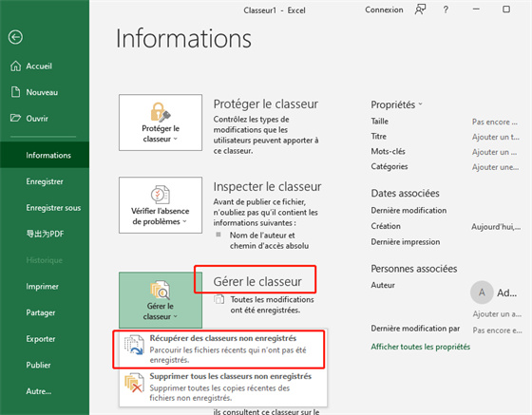Open Partager from the sidebar
532x415 pixels.
45,312
